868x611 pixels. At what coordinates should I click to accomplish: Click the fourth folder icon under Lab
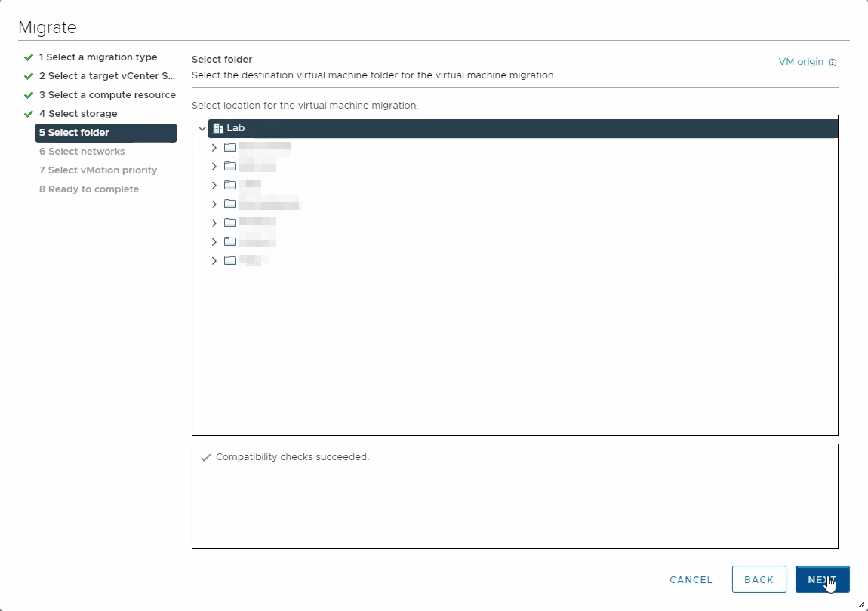click(x=230, y=204)
